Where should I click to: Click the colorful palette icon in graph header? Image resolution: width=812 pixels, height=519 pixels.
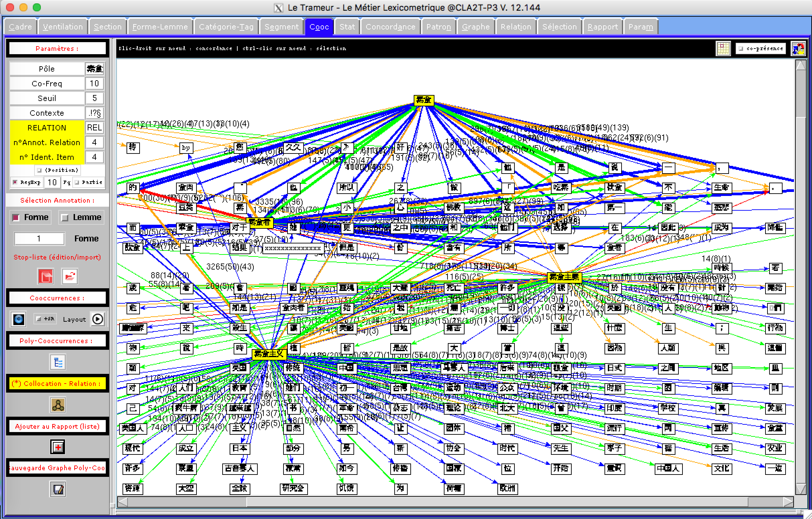(x=798, y=48)
